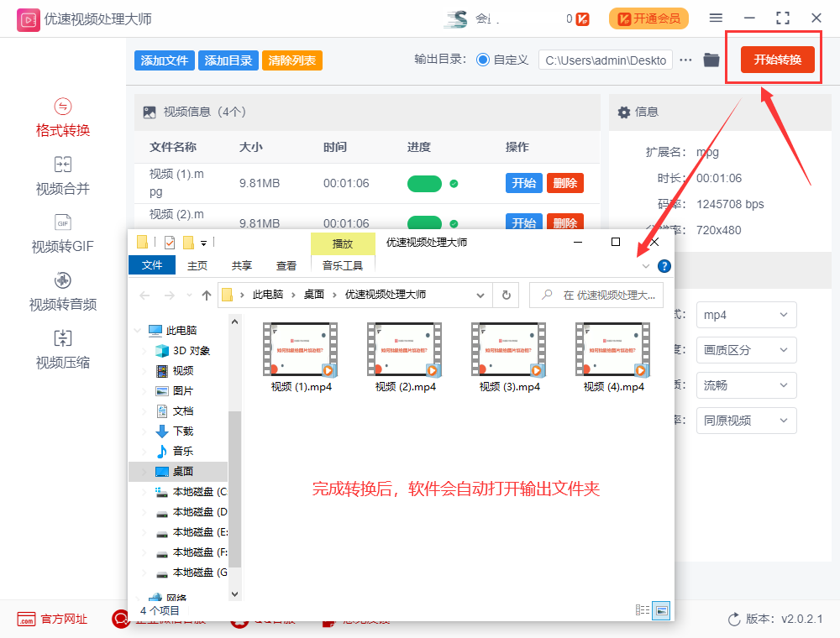
Task: Check the progress bar of 视频 (2).mpg
Action: click(x=424, y=221)
